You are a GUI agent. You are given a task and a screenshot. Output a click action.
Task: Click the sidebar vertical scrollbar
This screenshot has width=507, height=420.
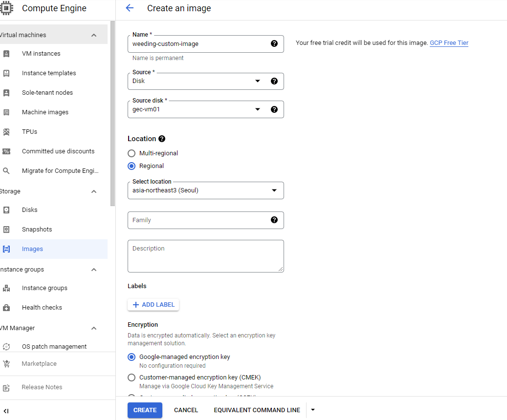(112, 114)
